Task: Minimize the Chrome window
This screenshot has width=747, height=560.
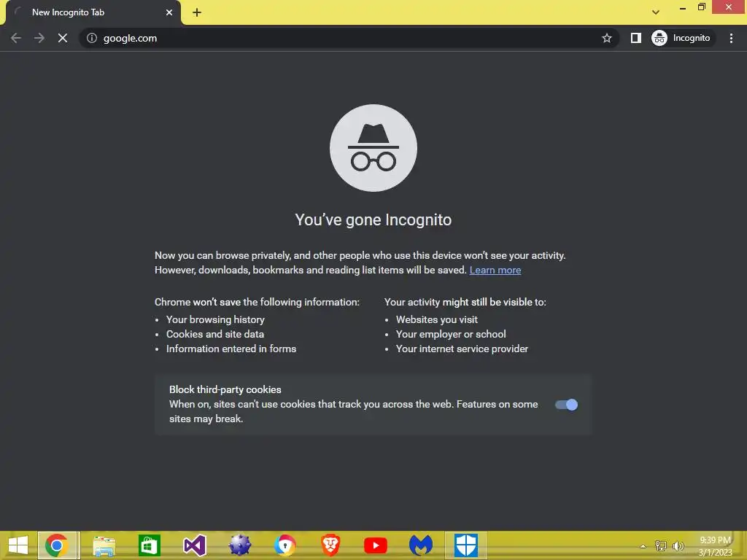Action: click(683, 7)
